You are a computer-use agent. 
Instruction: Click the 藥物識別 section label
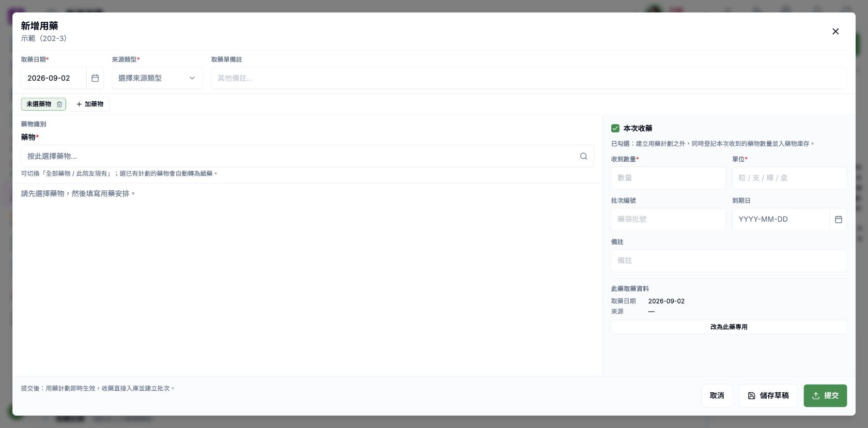(34, 124)
